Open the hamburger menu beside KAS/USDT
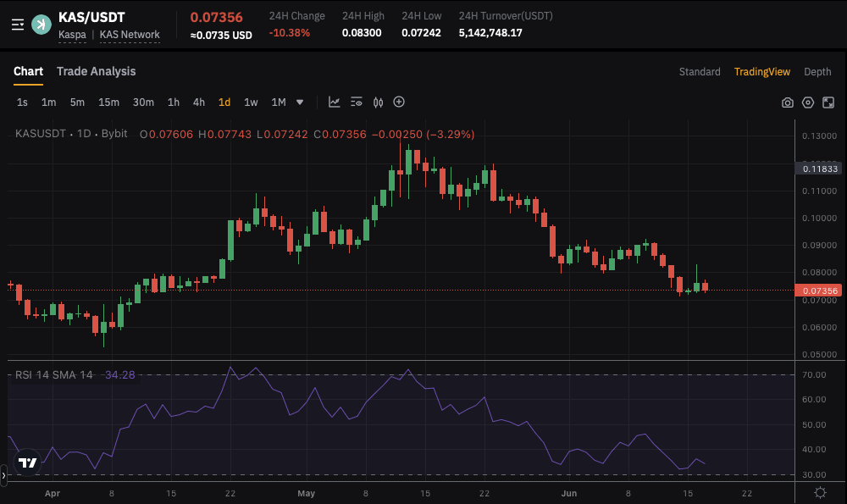This screenshot has height=504, width=847. point(18,25)
